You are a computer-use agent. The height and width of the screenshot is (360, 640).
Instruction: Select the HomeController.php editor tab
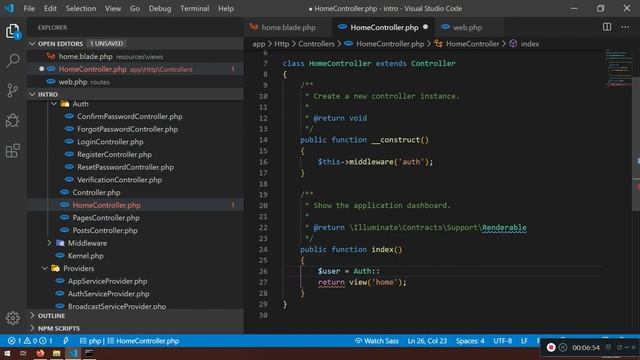click(384, 27)
